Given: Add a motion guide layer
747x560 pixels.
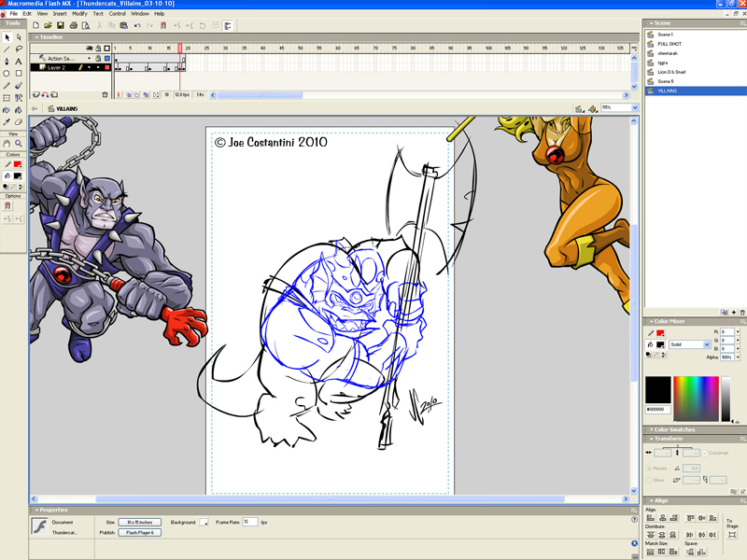Looking at the screenshot, I should point(45,95).
